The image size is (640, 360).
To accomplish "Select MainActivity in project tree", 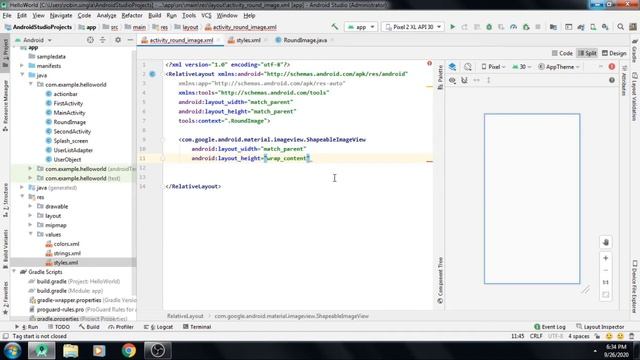I will tap(69, 113).
